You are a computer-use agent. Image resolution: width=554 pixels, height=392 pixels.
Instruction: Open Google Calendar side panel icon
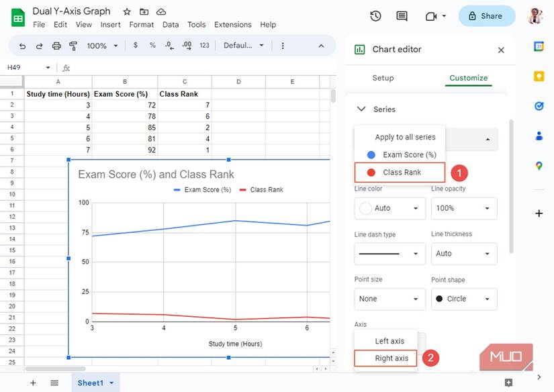coord(539,46)
